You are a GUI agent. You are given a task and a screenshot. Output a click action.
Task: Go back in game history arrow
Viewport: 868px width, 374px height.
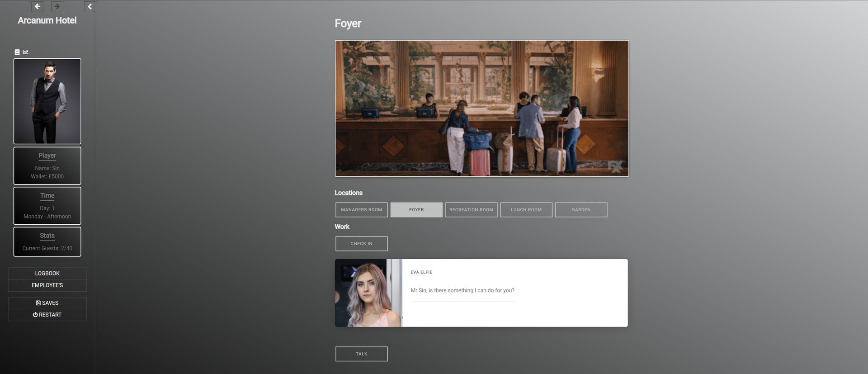pyautogui.click(x=38, y=6)
